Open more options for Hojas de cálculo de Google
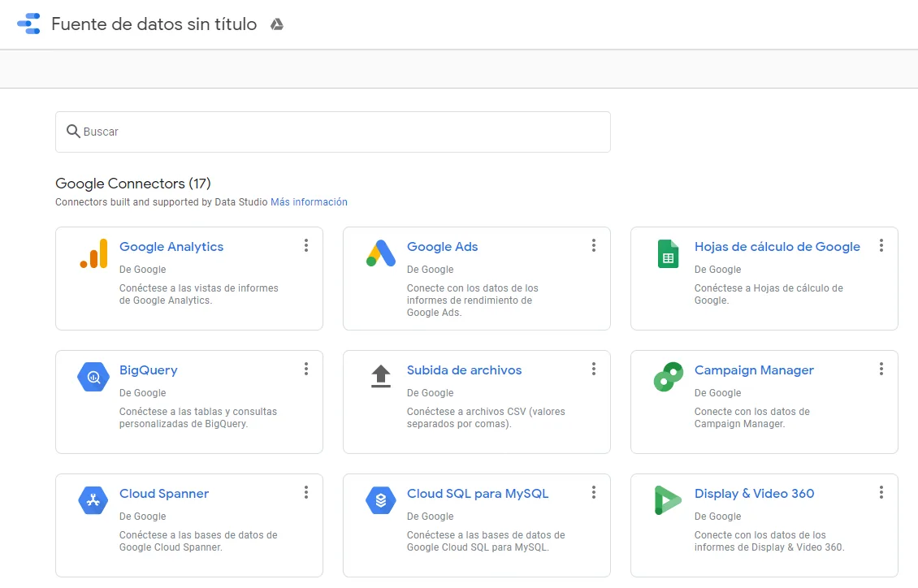The width and height of the screenshot is (918, 588). [881, 246]
